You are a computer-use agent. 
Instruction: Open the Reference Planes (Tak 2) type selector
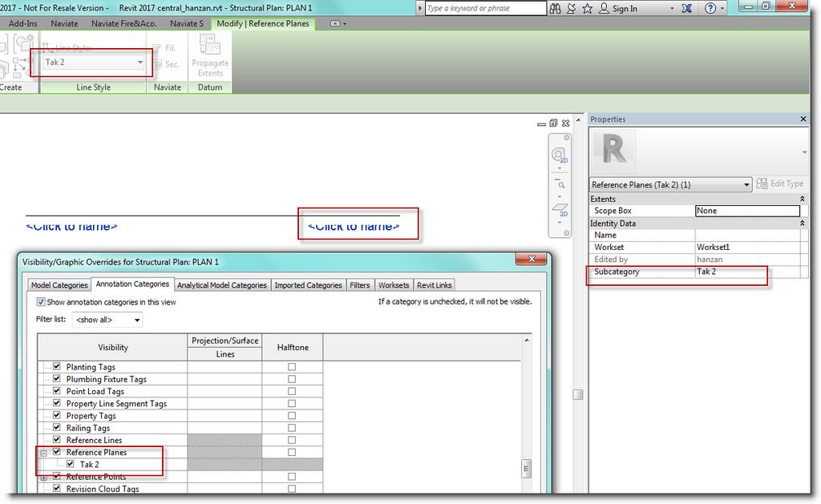(671, 185)
